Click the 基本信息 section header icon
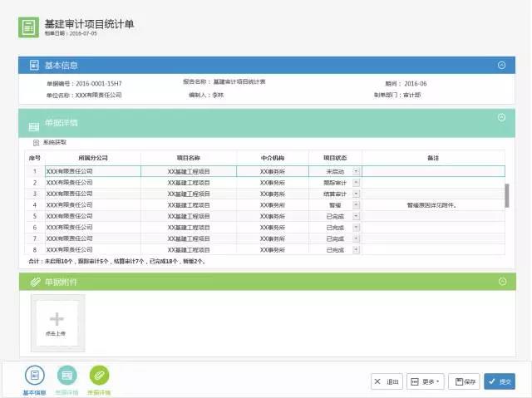Viewport: 532px width, 398px height. [34, 65]
